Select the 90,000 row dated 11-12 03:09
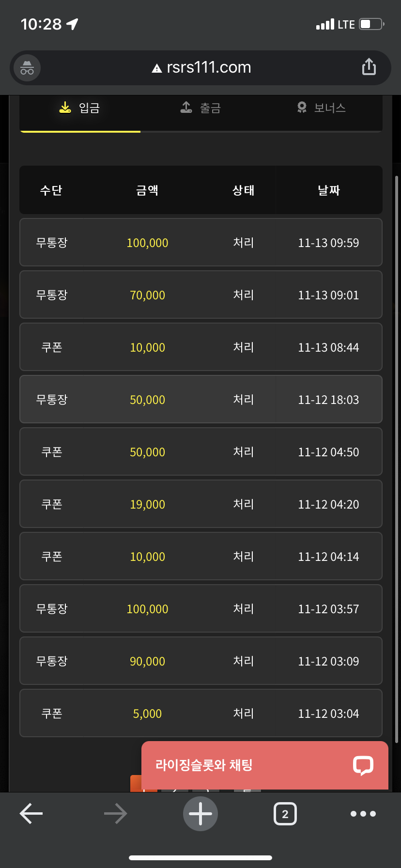 [201, 661]
